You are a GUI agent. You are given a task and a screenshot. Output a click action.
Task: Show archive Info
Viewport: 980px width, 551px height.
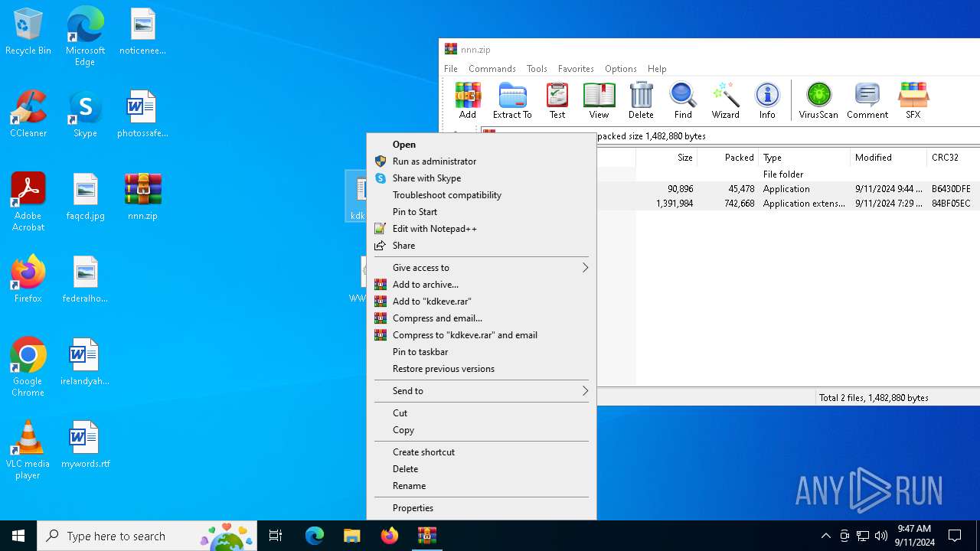(767, 100)
